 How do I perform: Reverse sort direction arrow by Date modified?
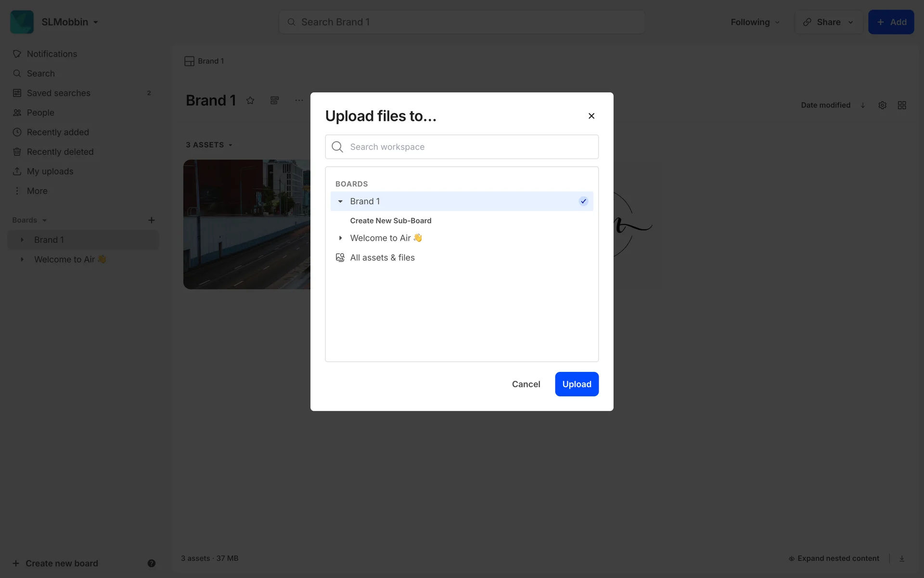click(x=863, y=105)
